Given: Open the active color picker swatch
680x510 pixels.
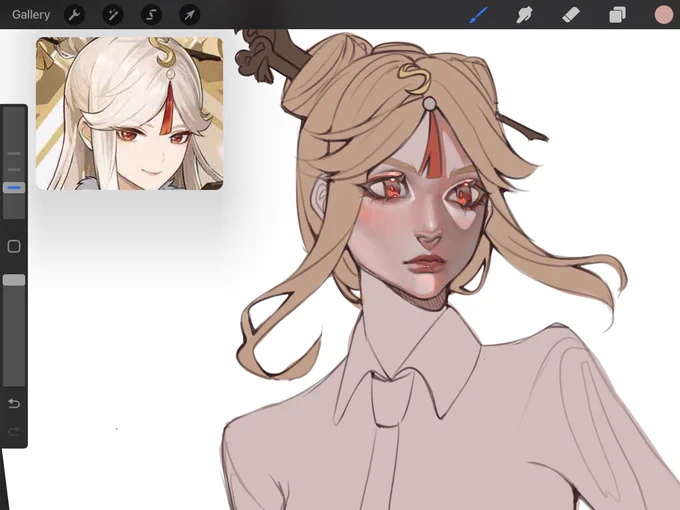Looking at the screenshot, I should pos(664,15).
